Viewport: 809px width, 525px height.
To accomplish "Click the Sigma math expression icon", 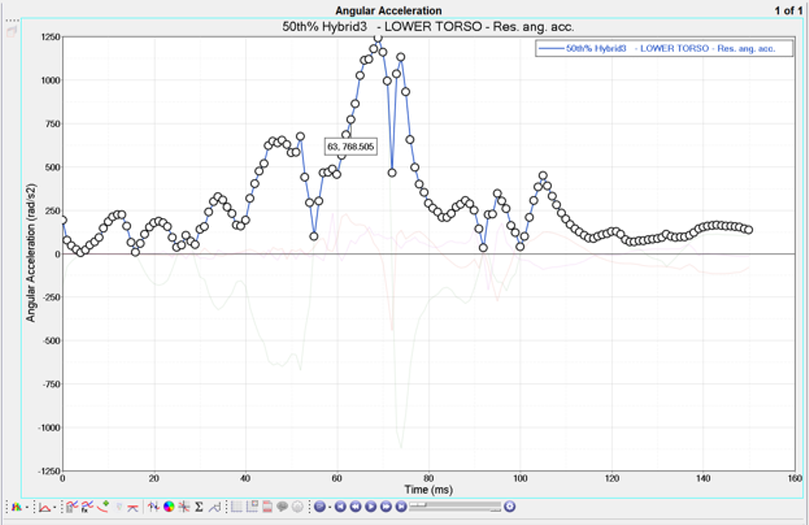I will pyautogui.click(x=199, y=507).
